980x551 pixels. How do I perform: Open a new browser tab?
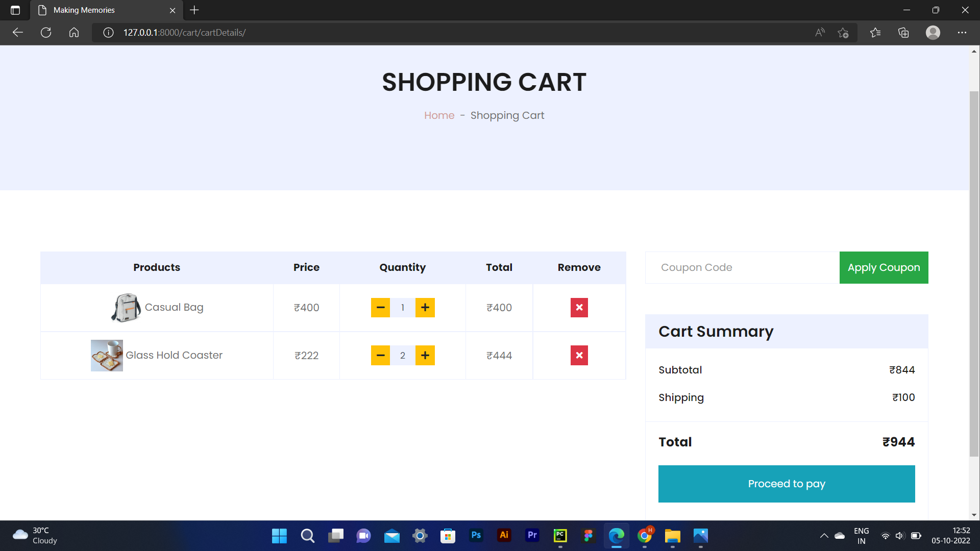pyautogui.click(x=194, y=10)
